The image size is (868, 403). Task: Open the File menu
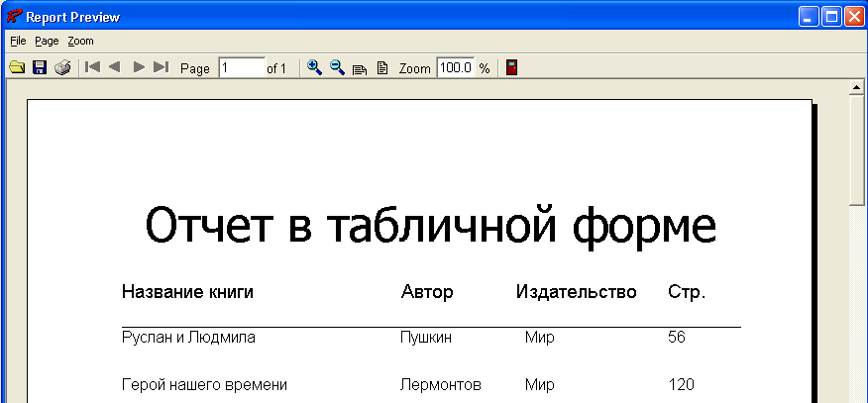click(x=18, y=41)
